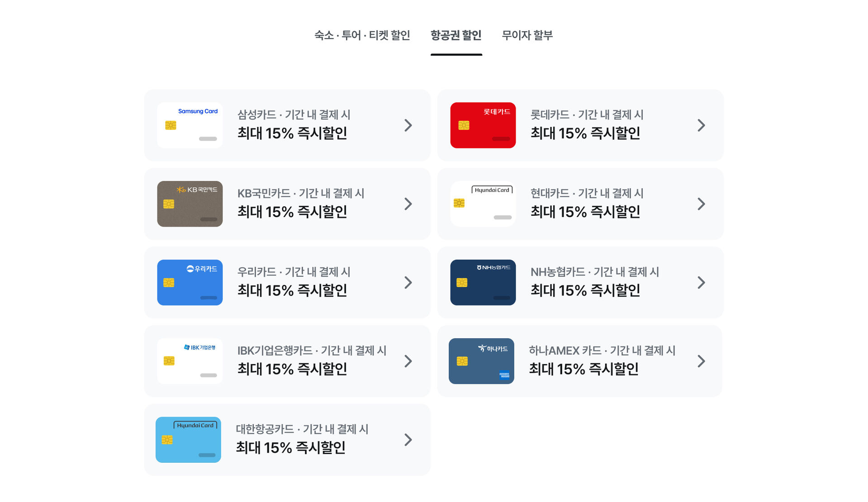Click the red Lotte Card image
This screenshot has width=868, height=502.
[483, 125]
